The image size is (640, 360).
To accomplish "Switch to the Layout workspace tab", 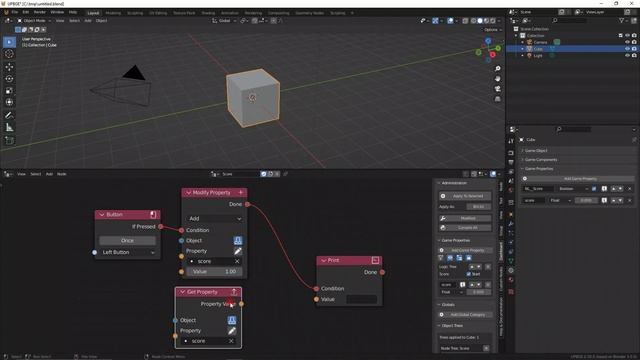I will click(93, 13).
